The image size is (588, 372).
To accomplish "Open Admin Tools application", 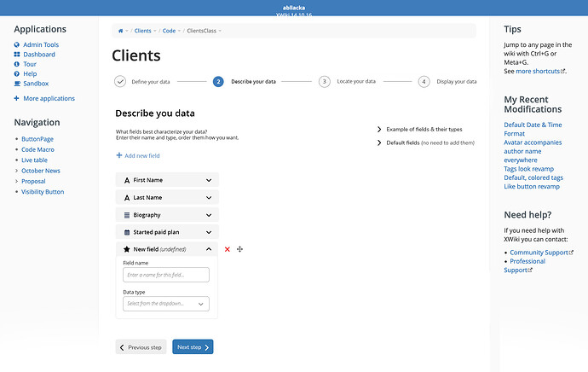I will pos(40,44).
